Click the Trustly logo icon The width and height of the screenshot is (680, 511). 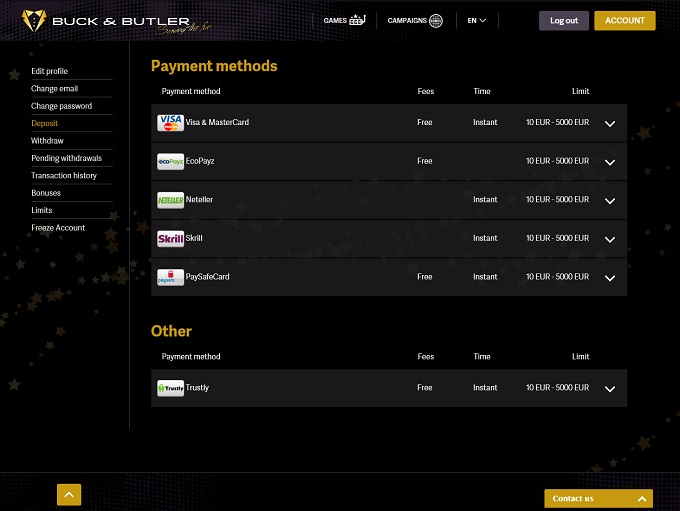170,388
